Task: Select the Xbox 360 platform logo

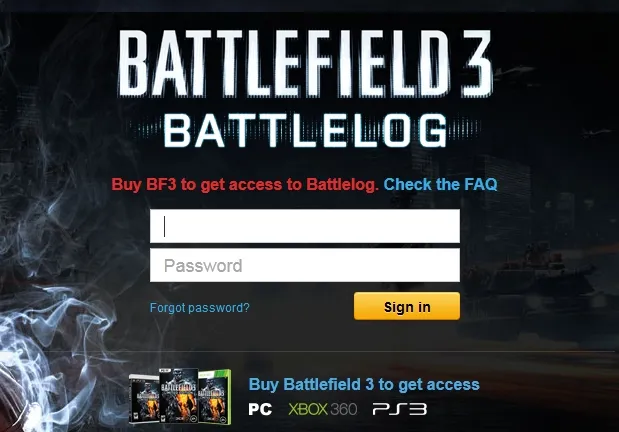Action: [323, 409]
